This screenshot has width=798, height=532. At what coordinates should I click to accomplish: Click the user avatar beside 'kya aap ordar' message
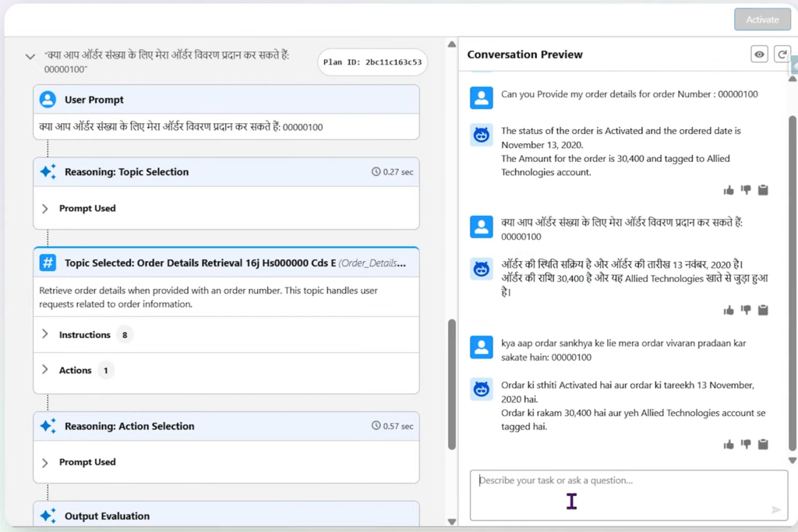click(481, 347)
